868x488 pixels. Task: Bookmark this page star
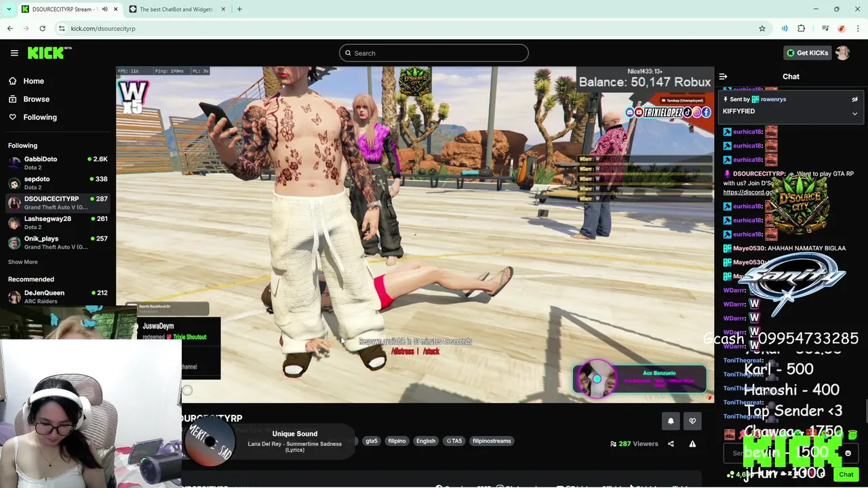point(762,28)
